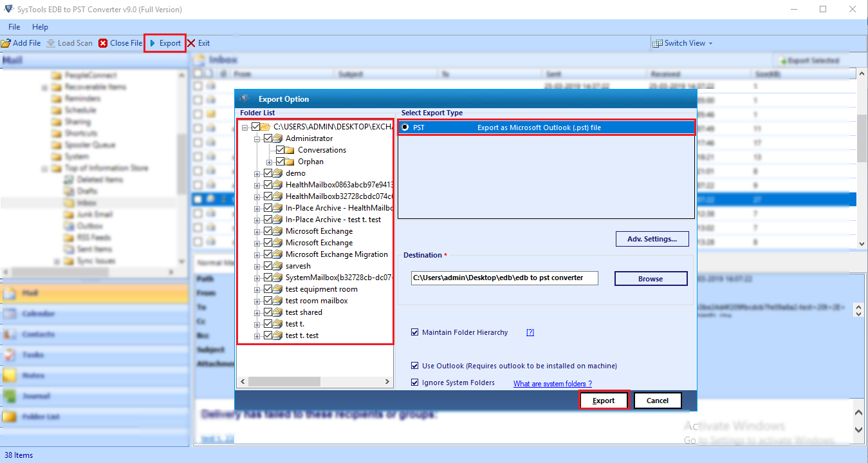
Task: Click the red Close File icon
Action: [104, 43]
